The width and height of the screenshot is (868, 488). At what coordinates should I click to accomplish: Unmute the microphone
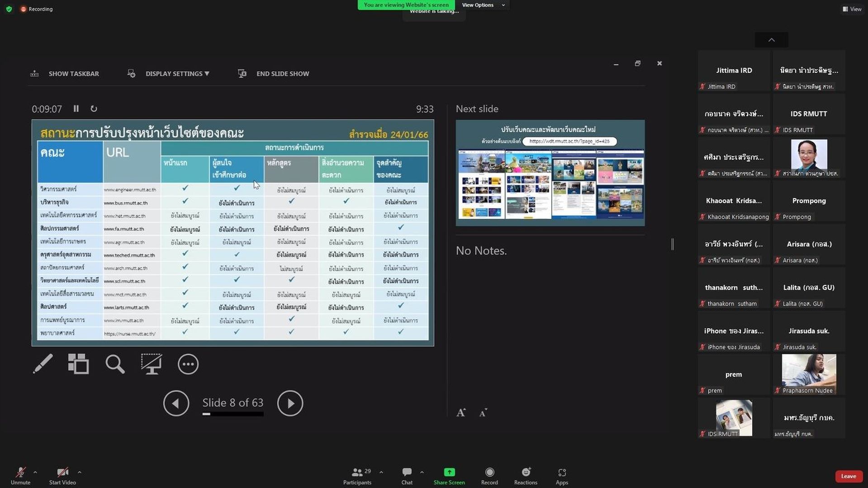(x=20, y=476)
